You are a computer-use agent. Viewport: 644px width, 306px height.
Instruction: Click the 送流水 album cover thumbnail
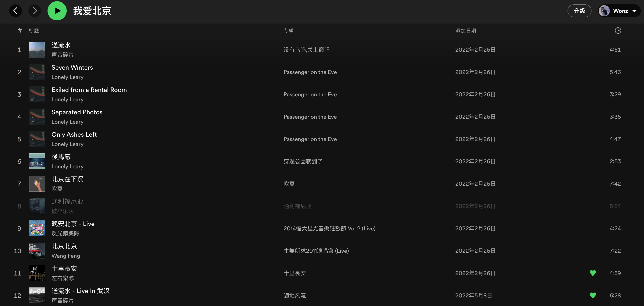tap(37, 50)
